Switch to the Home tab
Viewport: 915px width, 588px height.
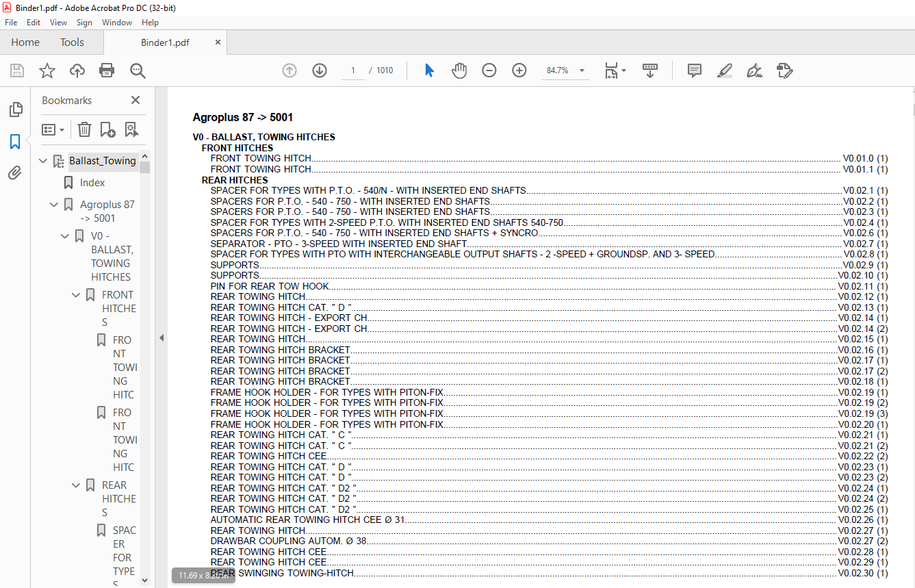click(25, 42)
